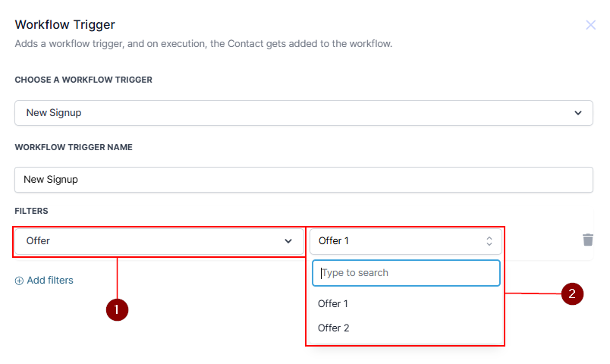This screenshot has width=610, height=364.
Task: Click the plus icon beside Add filters
Action: click(19, 281)
